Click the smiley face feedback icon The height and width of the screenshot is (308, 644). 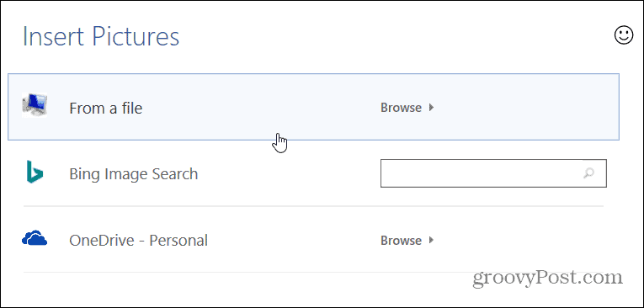[624, 35]
